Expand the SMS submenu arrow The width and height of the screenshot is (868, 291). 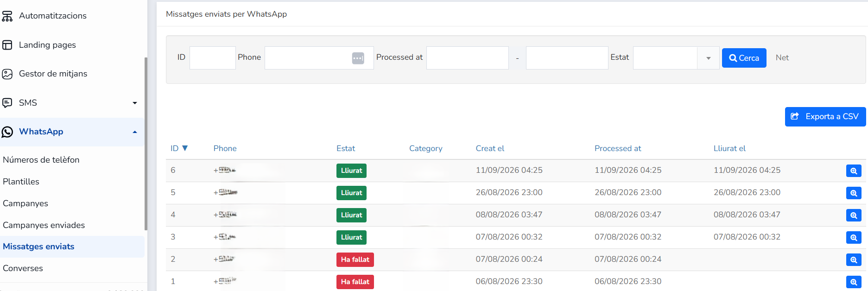click(135, 103)
